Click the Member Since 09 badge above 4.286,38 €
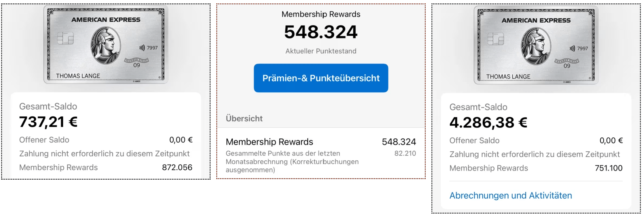The height and width of the screenshot is (215, 644). click(567, 63)
